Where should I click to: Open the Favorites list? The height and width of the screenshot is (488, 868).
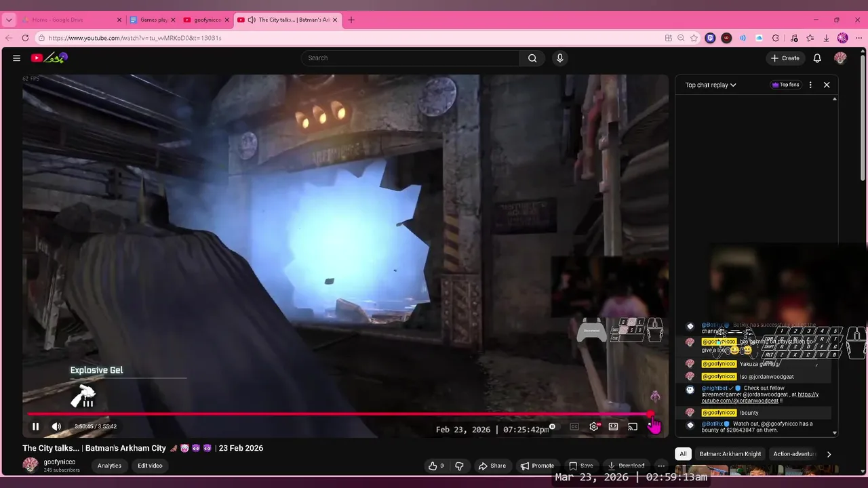click(x=810, y=38)
